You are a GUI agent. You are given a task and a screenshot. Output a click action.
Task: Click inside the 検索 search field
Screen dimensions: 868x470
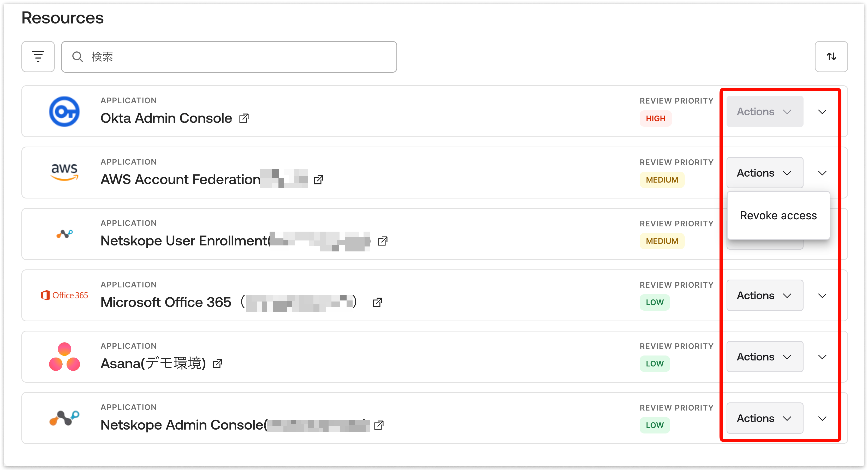coord(229,57)
